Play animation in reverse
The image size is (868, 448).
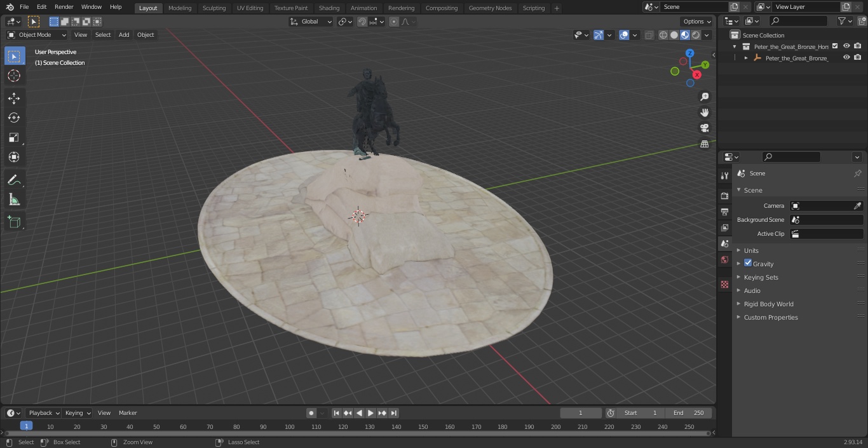359,413
